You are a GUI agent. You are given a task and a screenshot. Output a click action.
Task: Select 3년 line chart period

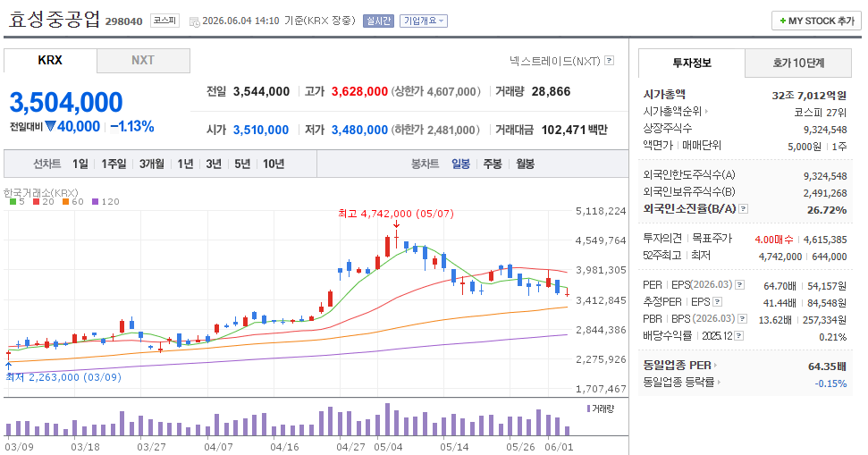[214, 164]
